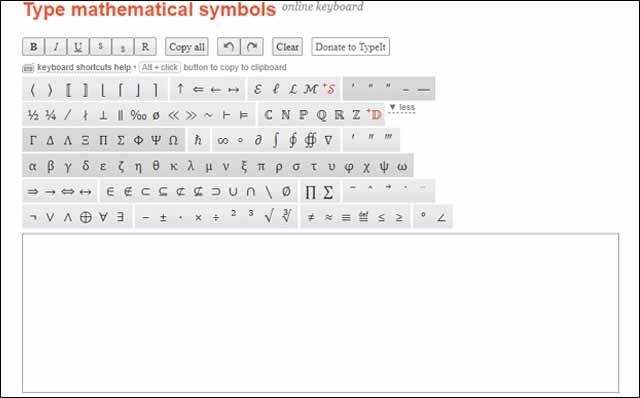This screenshot has height=398, width=640.
Task: Insert the integral ∫ symbol
Action: 276,140
